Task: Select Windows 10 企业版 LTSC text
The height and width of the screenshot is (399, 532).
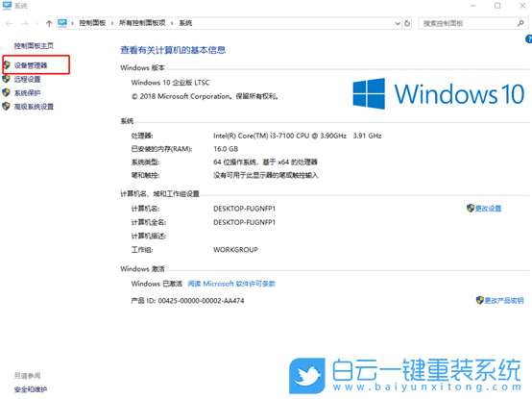Action: pos(170,83)
